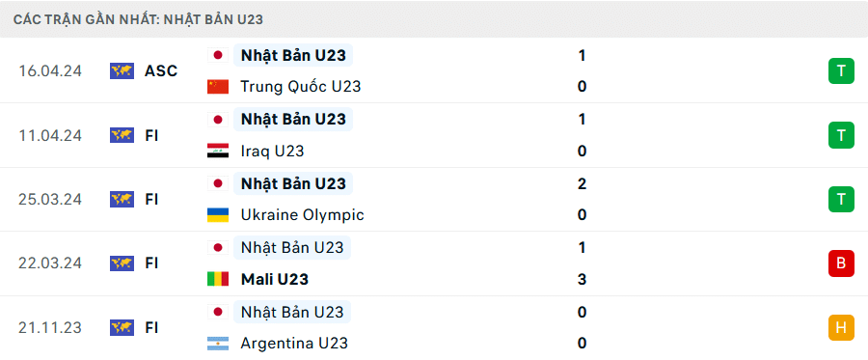The image size is (868, 360).
Task: Select the Mali U23 team name
Action: point(275,279)
